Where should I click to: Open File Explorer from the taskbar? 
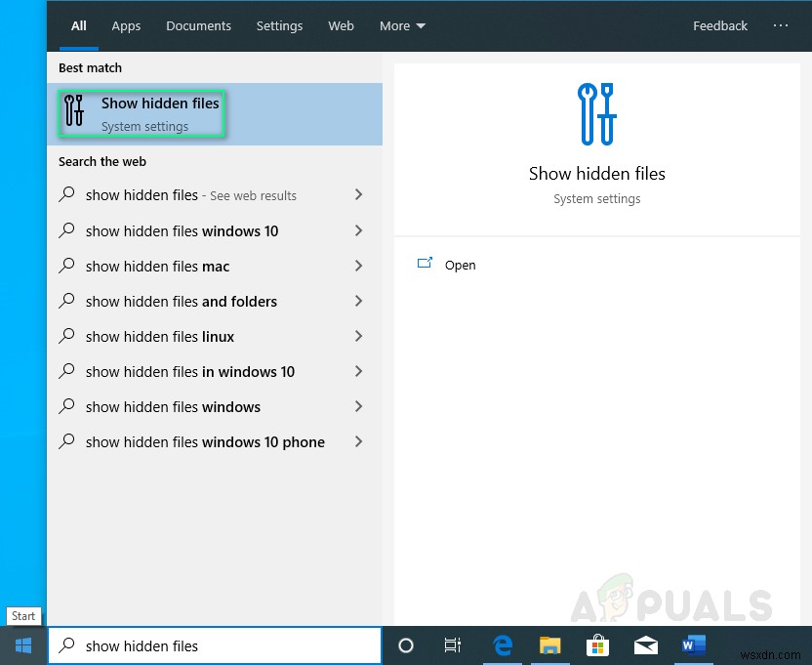(549, 645)
